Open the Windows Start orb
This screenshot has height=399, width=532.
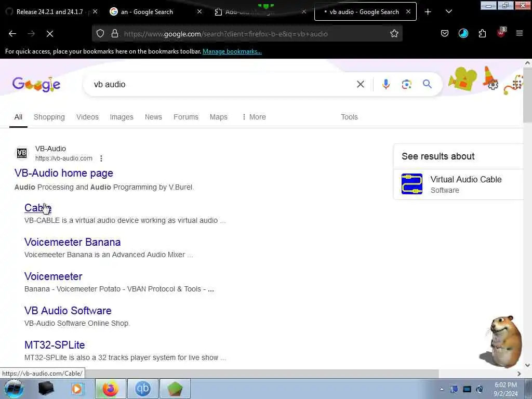[x=14, y=389]
